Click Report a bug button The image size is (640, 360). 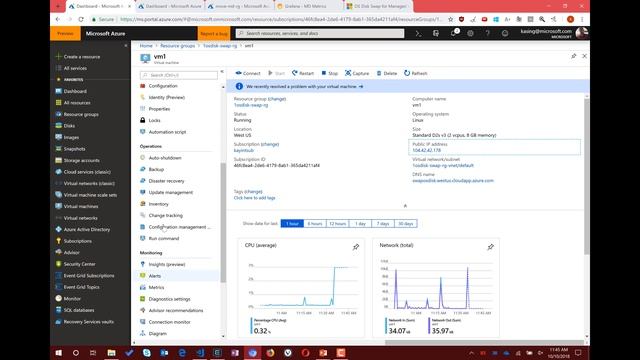click(214, 33)
